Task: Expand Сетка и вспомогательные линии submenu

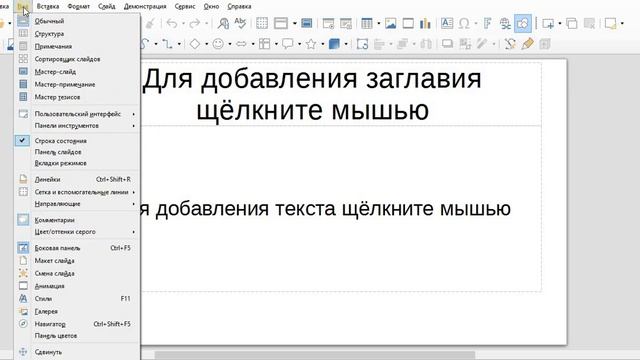Action: click(77, 192)
